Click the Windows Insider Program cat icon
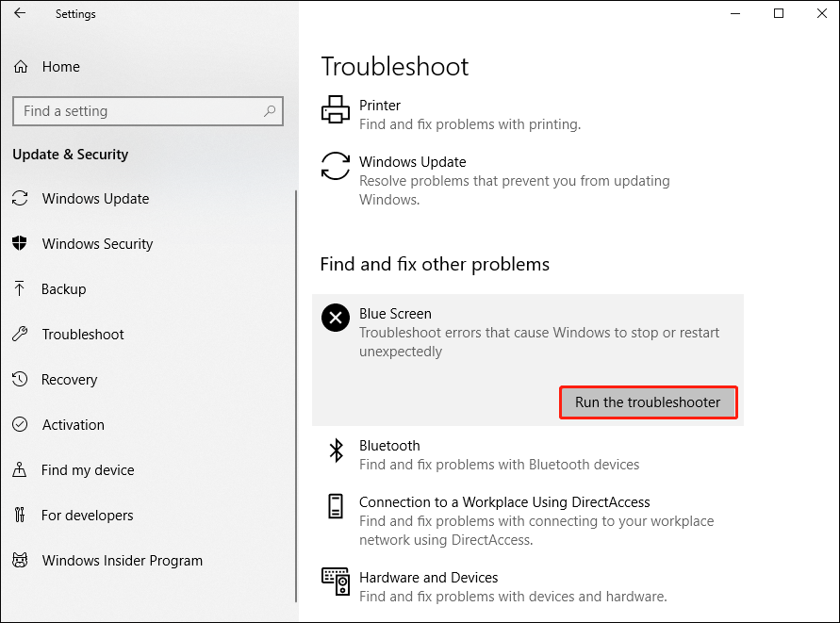840x623 pixels. (x=20, y=561)
